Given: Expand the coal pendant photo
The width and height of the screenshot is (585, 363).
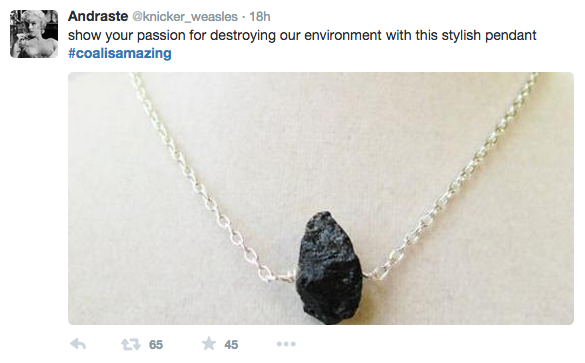Looking at the screenshot, I should click(x=321, y=198).
